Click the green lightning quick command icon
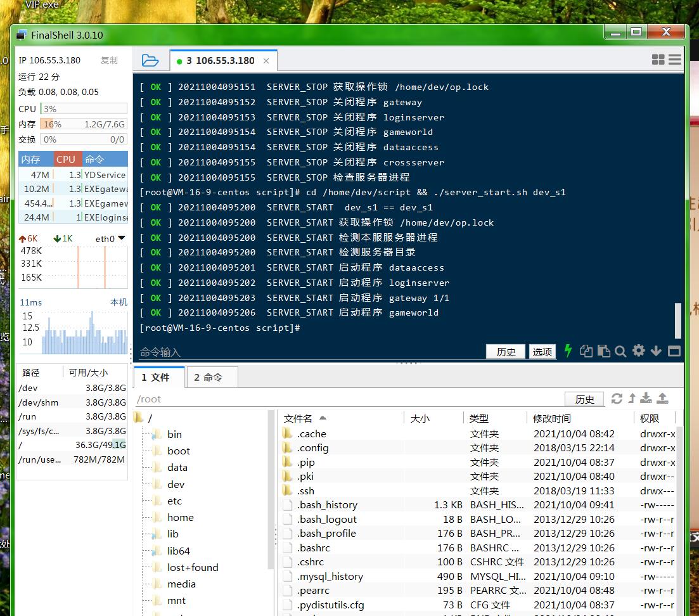The width and height of the screenshot is (699, 616). pos(568,351)
